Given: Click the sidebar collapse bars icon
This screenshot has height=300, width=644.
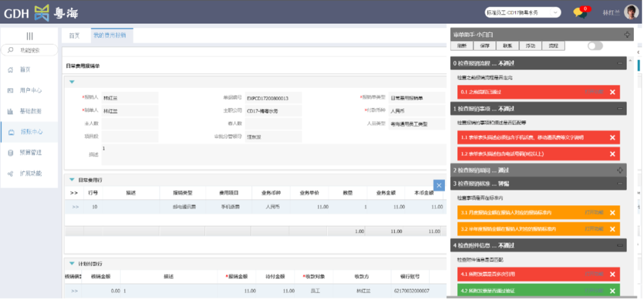Looking at the screenshot, I should point(29,36).
